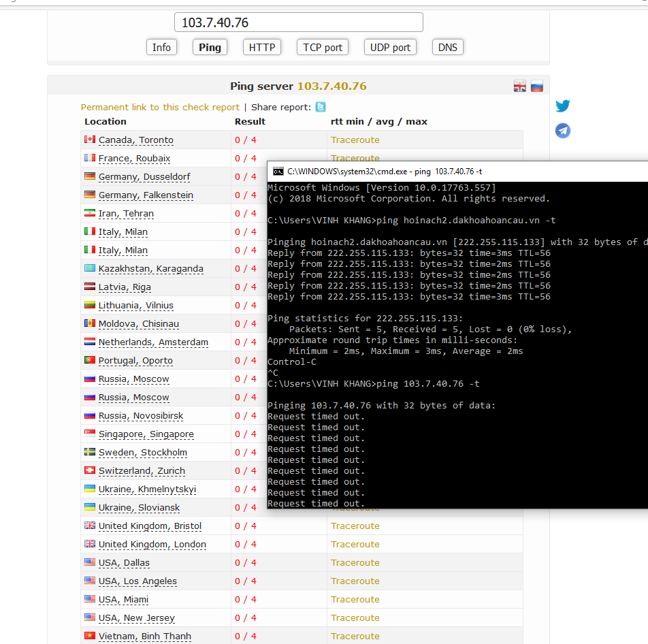Open Traceroute for USA, Los Angeles
648x644 pixels.
click(x=355, y=581)
